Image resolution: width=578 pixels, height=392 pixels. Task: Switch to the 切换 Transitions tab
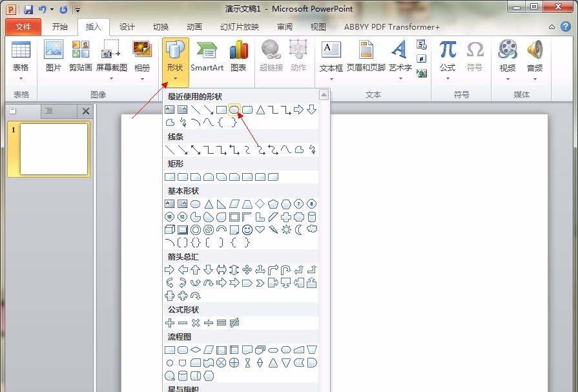click(161, 27)
